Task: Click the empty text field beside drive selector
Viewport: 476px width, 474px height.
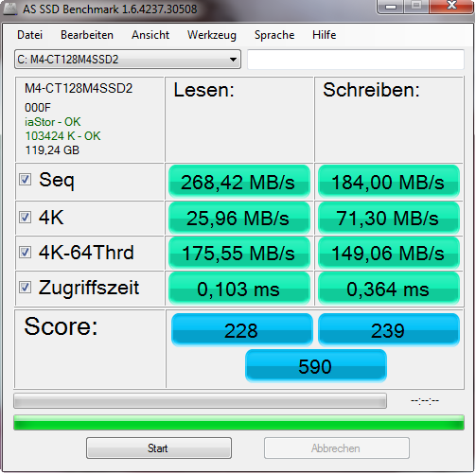Action: tap(356, 60)
